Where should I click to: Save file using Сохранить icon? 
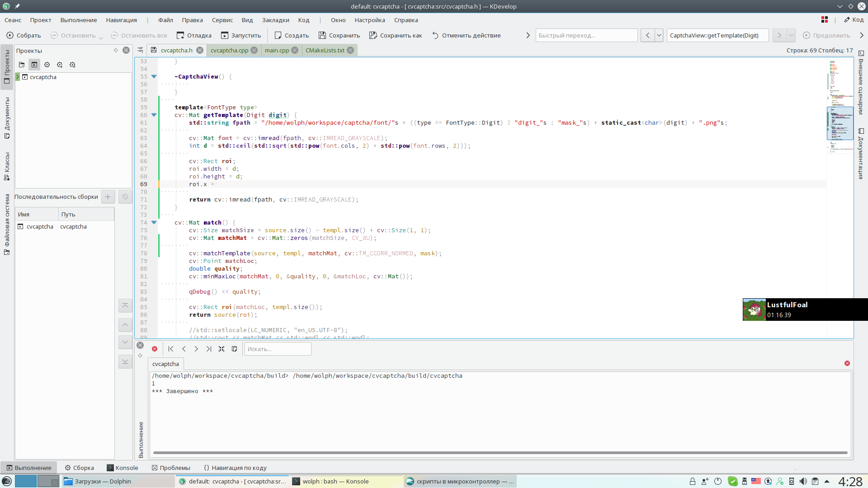[322, 35]
